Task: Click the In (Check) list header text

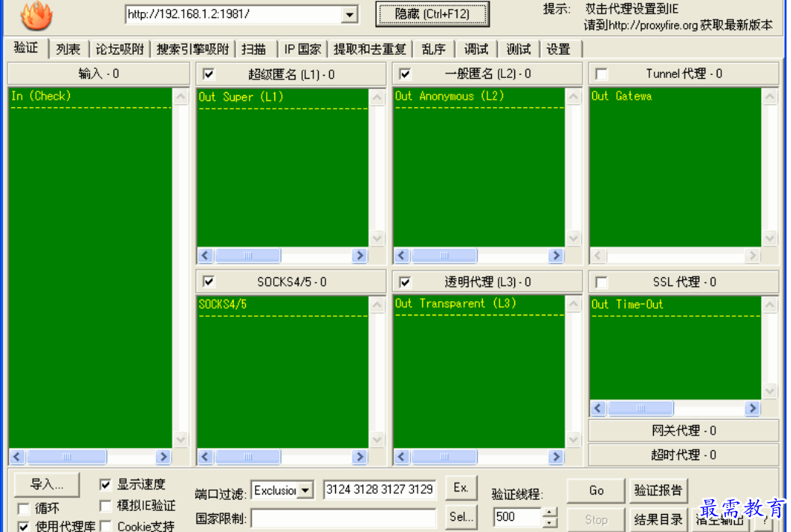Action: 40,96
